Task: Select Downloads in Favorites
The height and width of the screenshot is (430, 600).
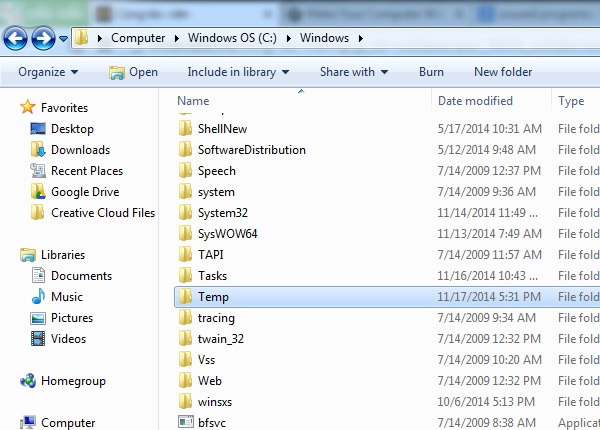Action: coord(80,150)
